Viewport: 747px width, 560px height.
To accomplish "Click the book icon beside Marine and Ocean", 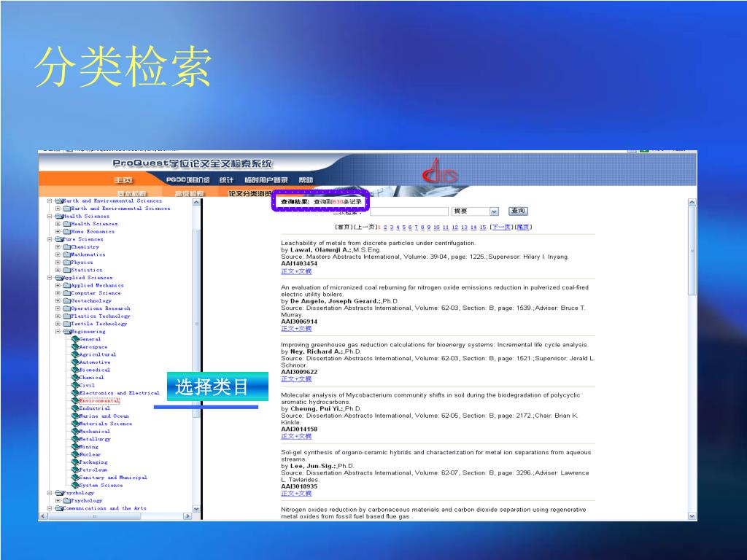I will click(75, 416).
